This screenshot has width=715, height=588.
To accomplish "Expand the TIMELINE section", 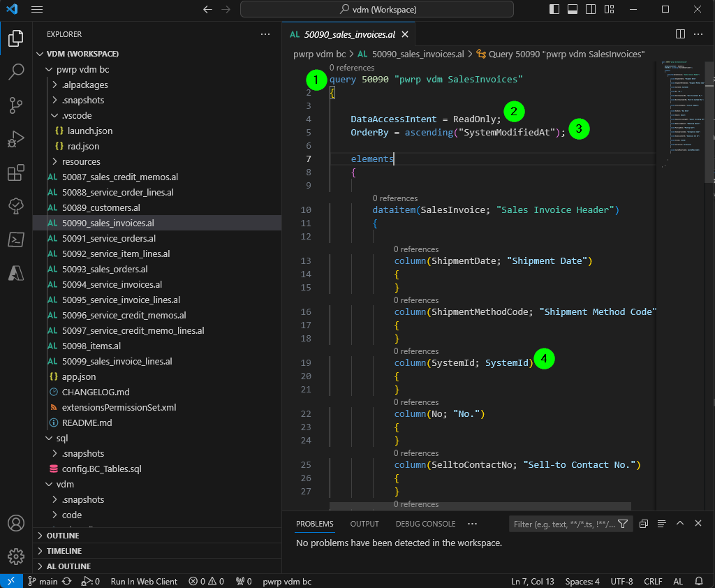I will click(157, 551).
